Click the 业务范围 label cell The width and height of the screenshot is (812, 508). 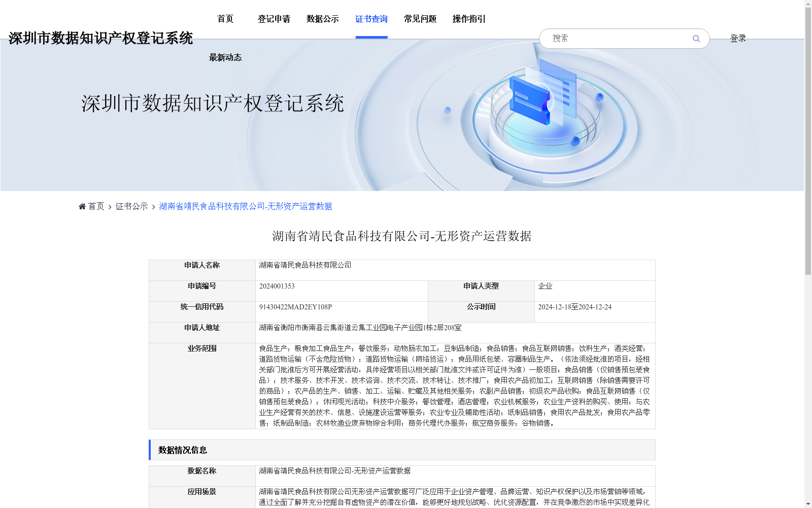pyautogui.click(x=202, y=386)
